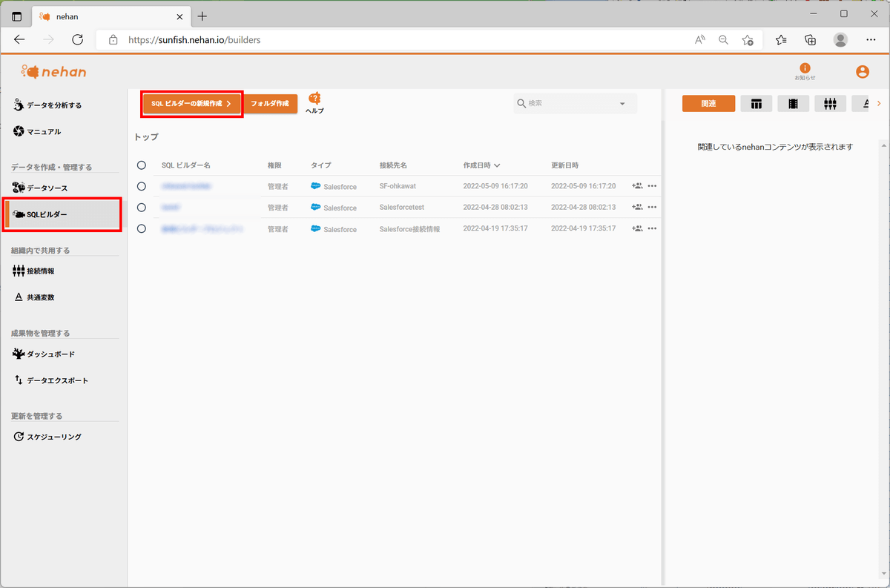Screen dimensions: 890x588
Task: Click share-users icon for Salesforcetest row
Action: point(637,208)
